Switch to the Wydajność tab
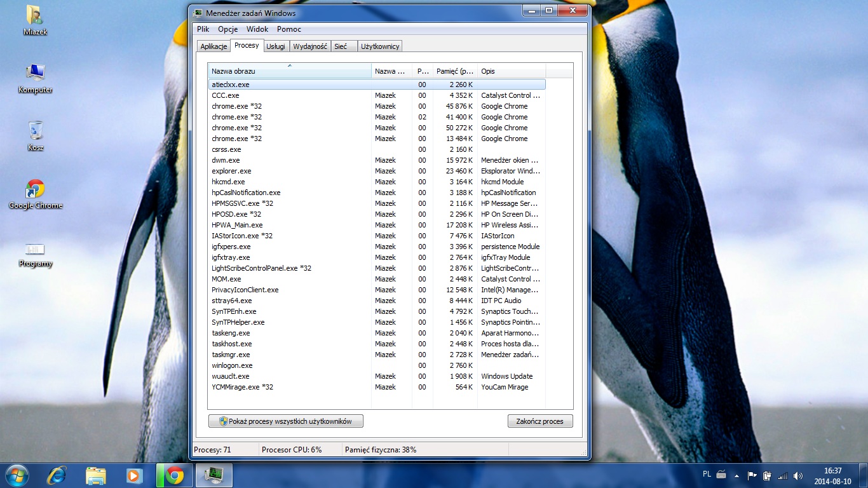Viewport: 868px width, 488px height. click(311, 46)
